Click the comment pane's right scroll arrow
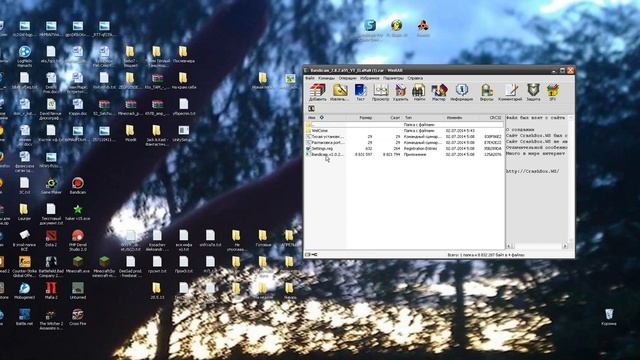Image resolution: width=640 pixels, height=360 pixels. [x=565, y=246]
